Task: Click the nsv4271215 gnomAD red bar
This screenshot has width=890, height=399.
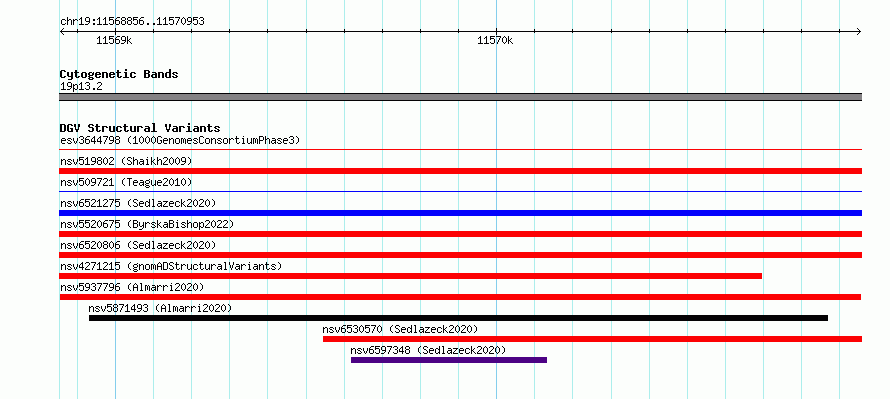Action: point(410,276)
